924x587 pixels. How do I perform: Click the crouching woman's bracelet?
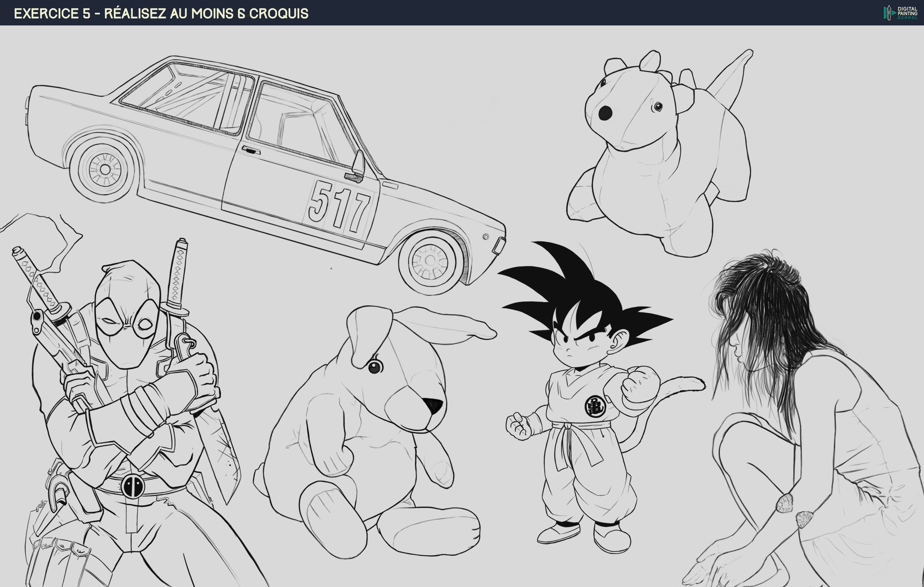[x=785, y=503]
